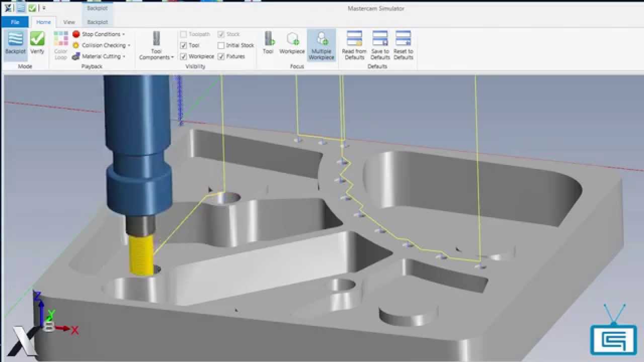Expand Stop Conditions dropdown arrow
This screenshot has height=362, width=644.
(x=124, y=35)
